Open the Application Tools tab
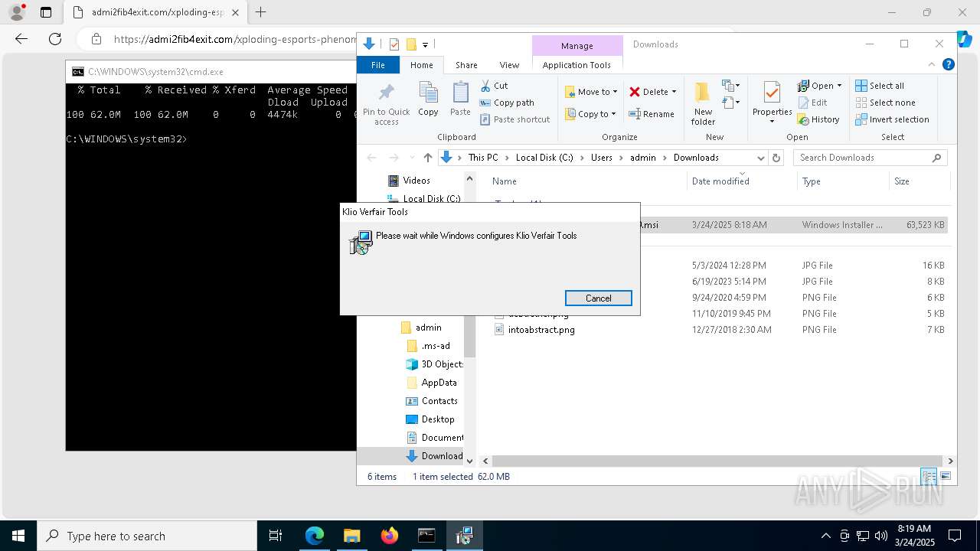This screenshot has height=551, width=980. coord(577,65)
